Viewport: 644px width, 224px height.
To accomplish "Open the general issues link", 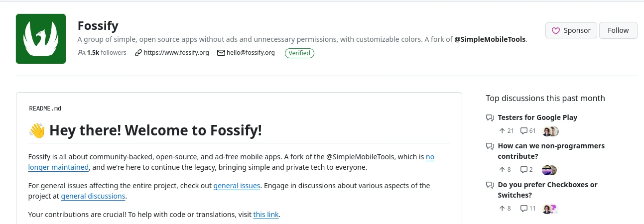I will [237, 186].
